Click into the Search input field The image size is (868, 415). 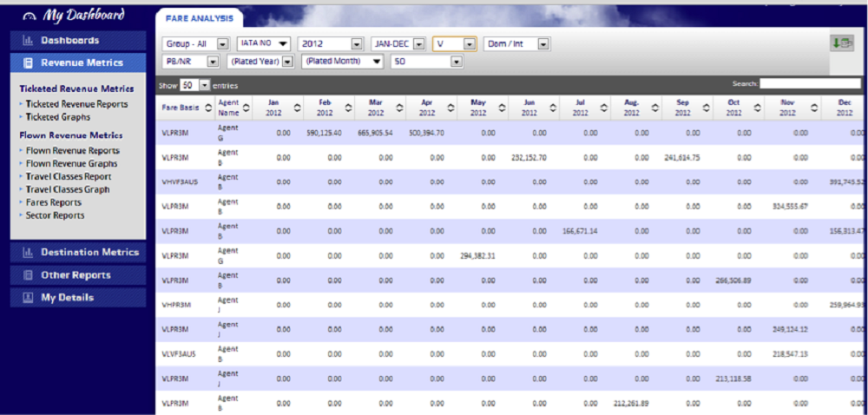pos(811,83)
